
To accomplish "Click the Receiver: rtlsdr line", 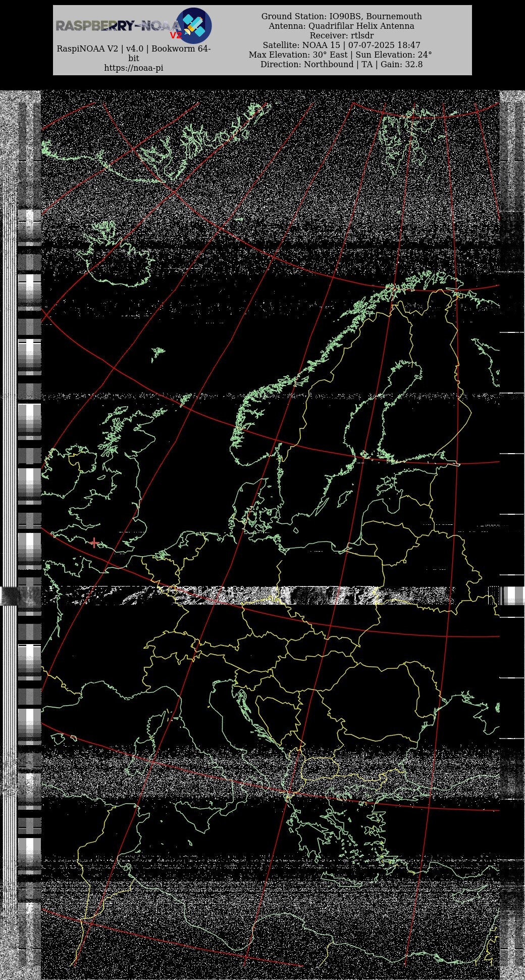I will tap(342, 35).
